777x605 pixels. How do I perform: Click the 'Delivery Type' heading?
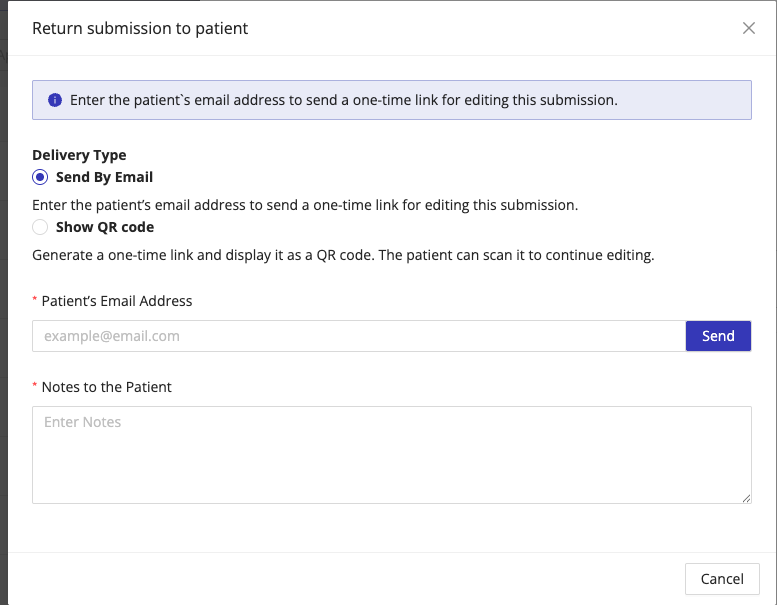pos(79,155)
